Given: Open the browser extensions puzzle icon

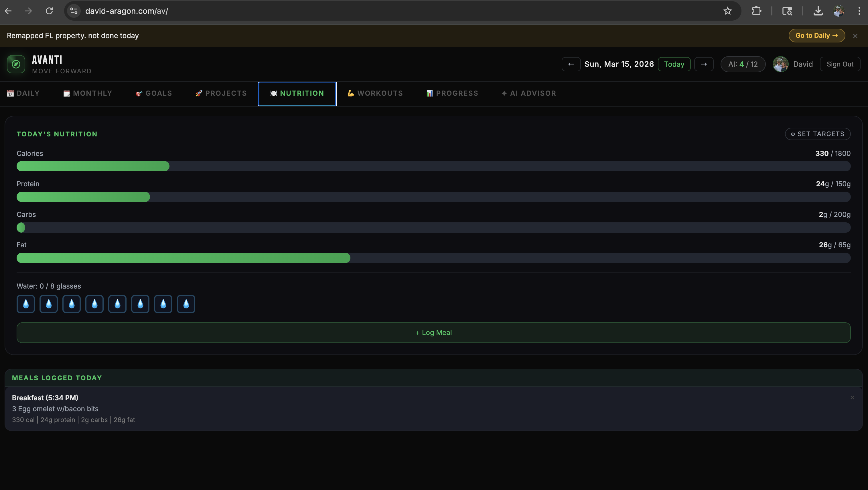Looking at the screenshot, I should [x=756, y=11].
